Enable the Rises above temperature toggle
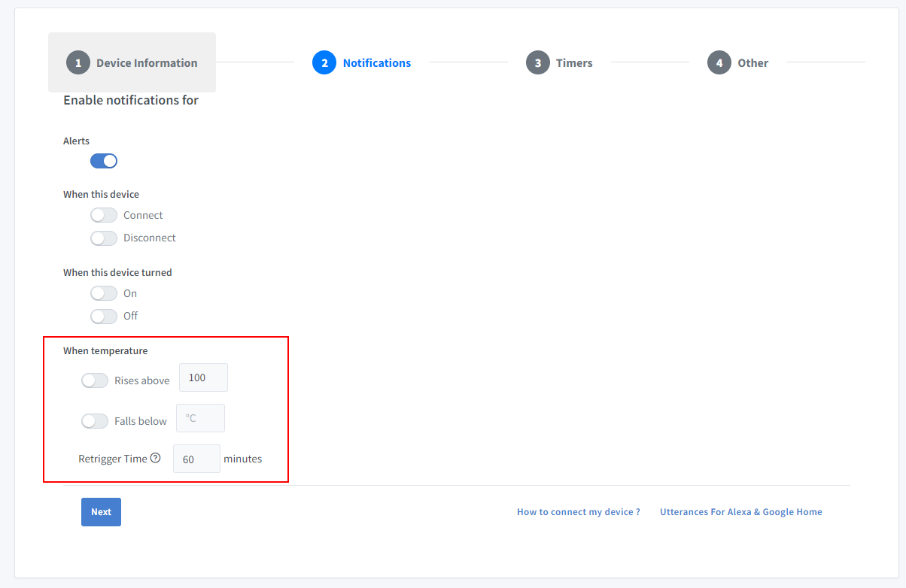This screenshot has height=588, width=906. [x=95, y=380]
